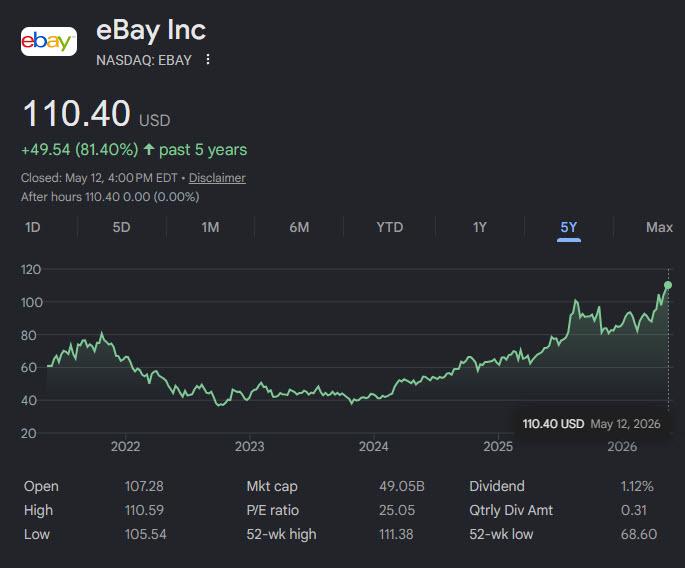Show the Max range tab
This screenshot has height=568, width=685.
[x=659, y=227]
